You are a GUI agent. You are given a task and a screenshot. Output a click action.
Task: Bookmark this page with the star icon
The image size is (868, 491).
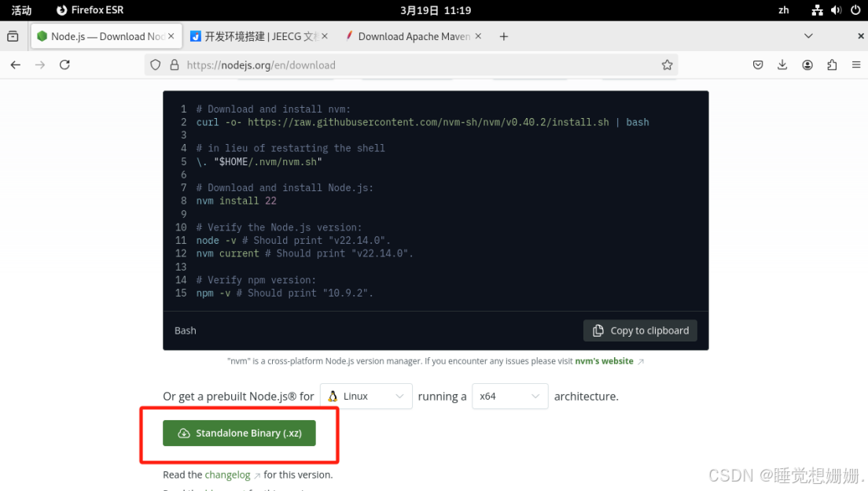(668, 65)
